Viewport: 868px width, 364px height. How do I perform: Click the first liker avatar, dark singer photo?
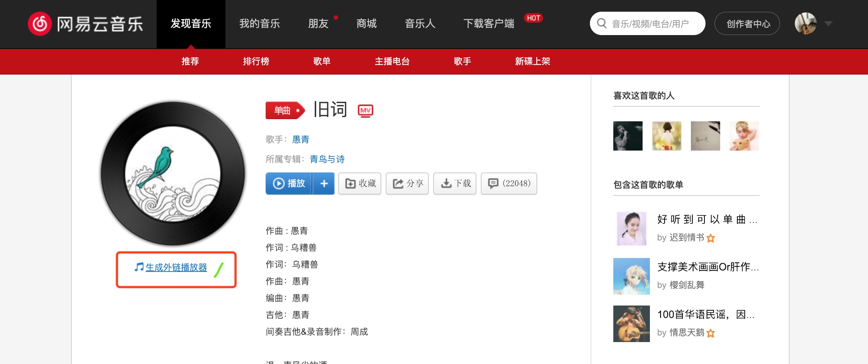628,136
